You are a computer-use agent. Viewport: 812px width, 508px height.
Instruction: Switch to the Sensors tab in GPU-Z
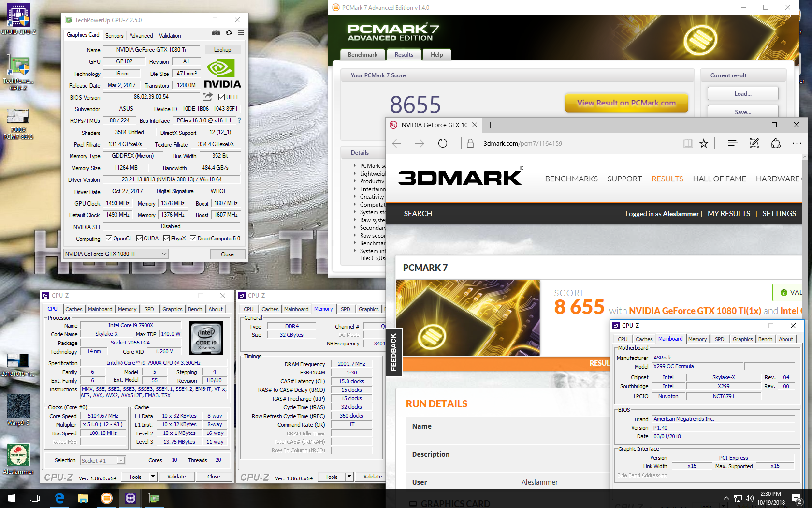[115, 36]
